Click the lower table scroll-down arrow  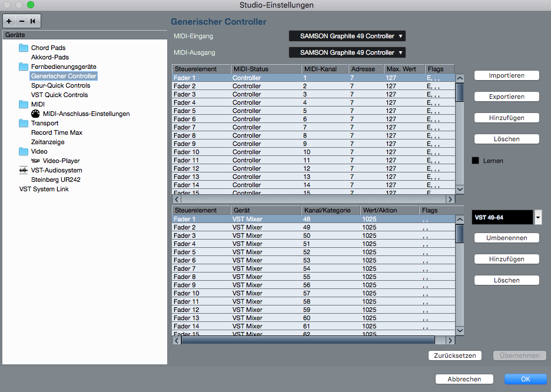click(460, 331)
